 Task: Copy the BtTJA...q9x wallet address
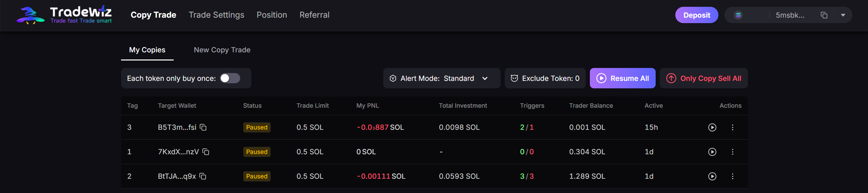[x=203, y=176]
